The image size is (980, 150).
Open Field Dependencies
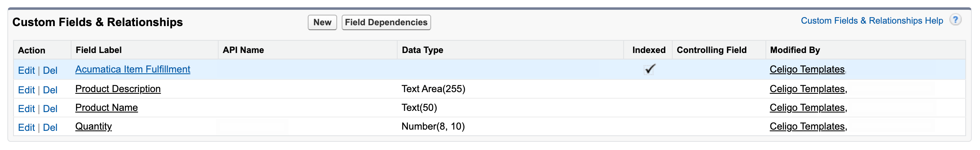coord(386,22)
